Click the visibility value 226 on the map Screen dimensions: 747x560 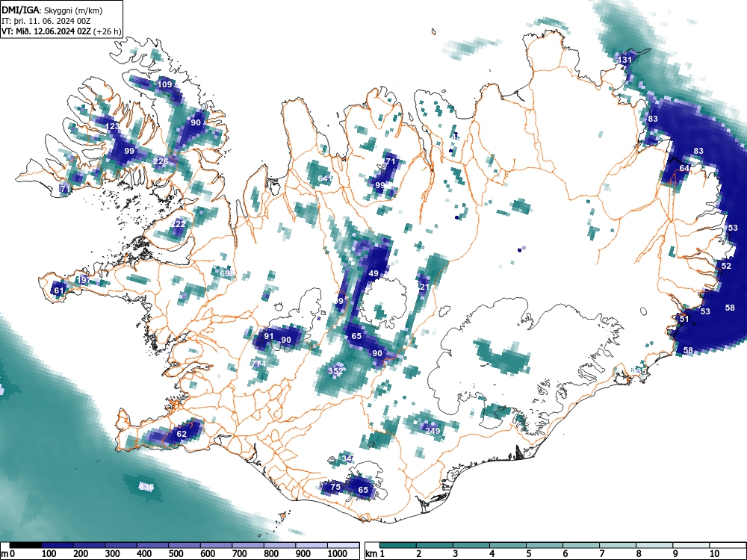161,161
